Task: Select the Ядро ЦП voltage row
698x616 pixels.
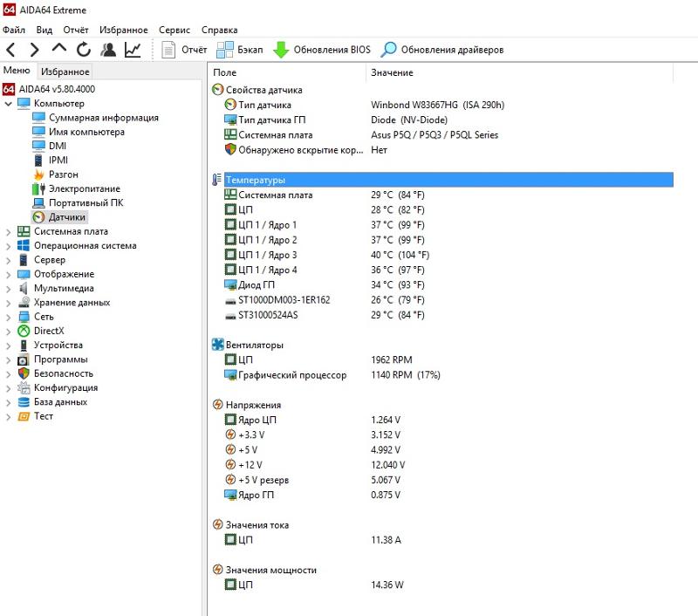Action: [x=448, y=420]
